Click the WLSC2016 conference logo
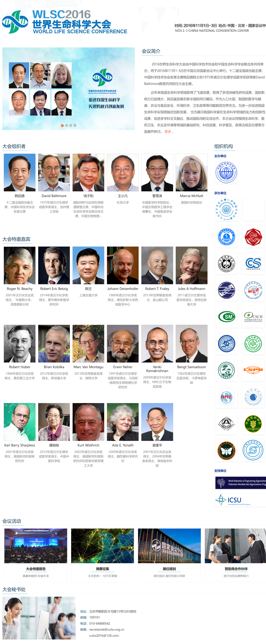Image resolution: width=266 pixels, height=644 pixels. (65, 22)
